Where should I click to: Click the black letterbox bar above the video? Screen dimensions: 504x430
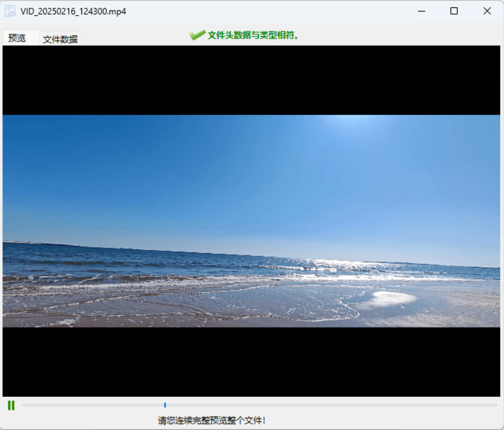(x=251, y=80)
